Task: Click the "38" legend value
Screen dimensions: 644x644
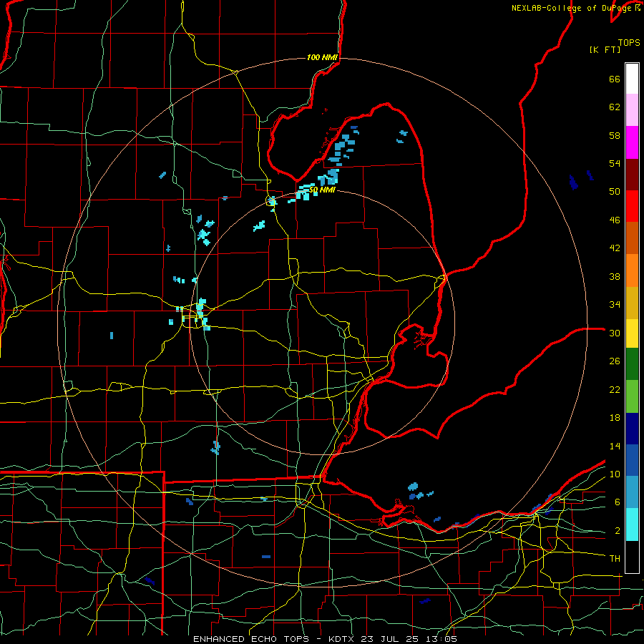Action: (615, 276)
